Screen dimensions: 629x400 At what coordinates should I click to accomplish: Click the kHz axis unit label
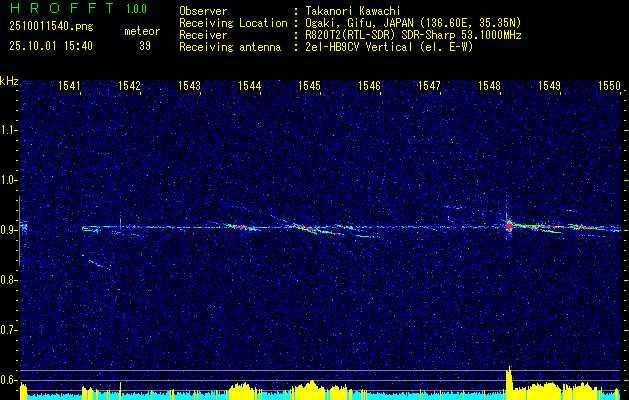[x=9, y=81]
